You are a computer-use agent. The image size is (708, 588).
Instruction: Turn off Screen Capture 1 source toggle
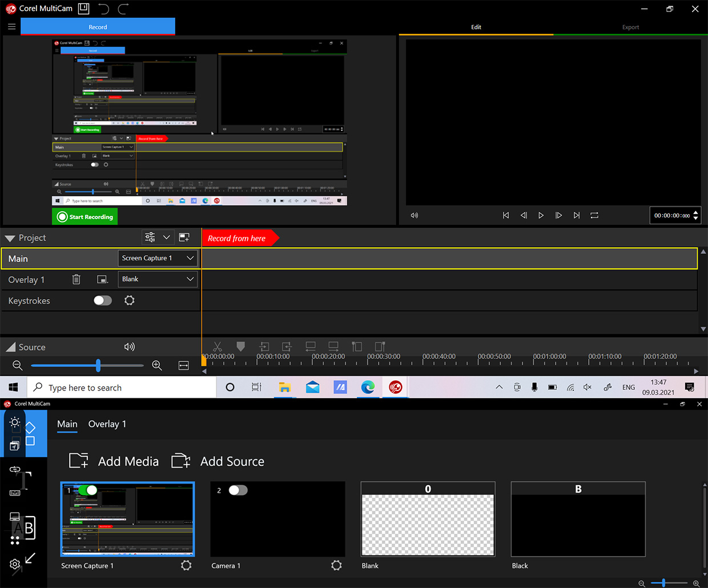87,490
